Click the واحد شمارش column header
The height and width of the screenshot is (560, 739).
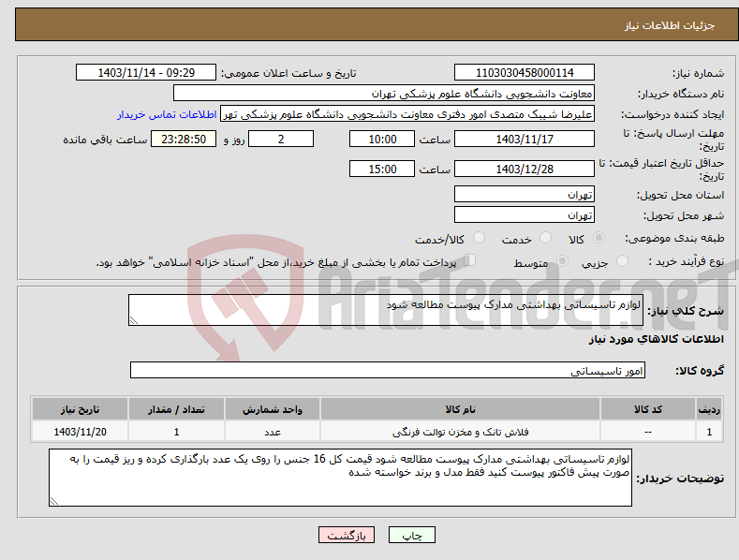click(x=273, y=409)
